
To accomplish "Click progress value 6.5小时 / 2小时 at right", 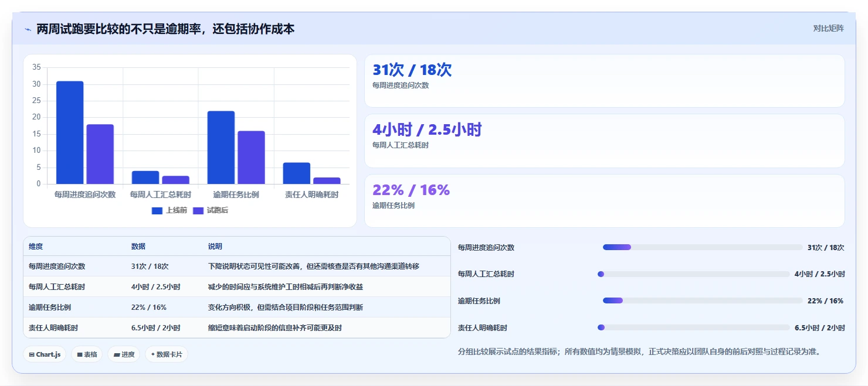I will point(820,327).
